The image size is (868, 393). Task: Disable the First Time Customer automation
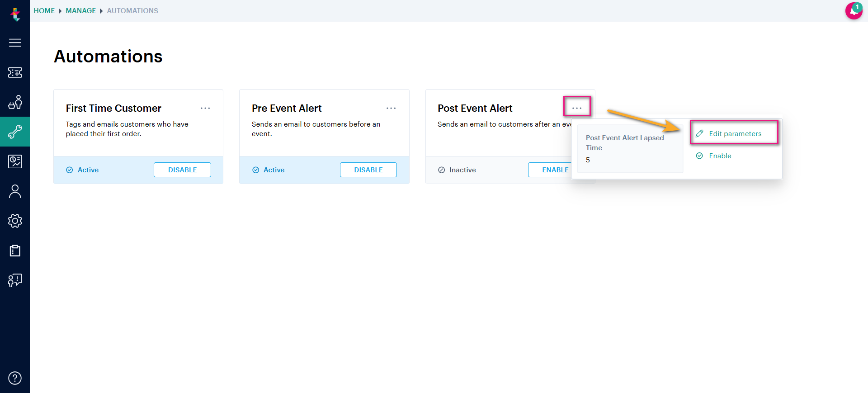182,170
